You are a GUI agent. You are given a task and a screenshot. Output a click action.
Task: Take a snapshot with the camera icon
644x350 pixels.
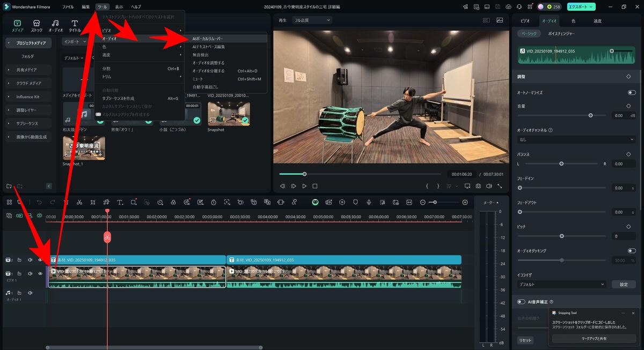pos(478,186)
